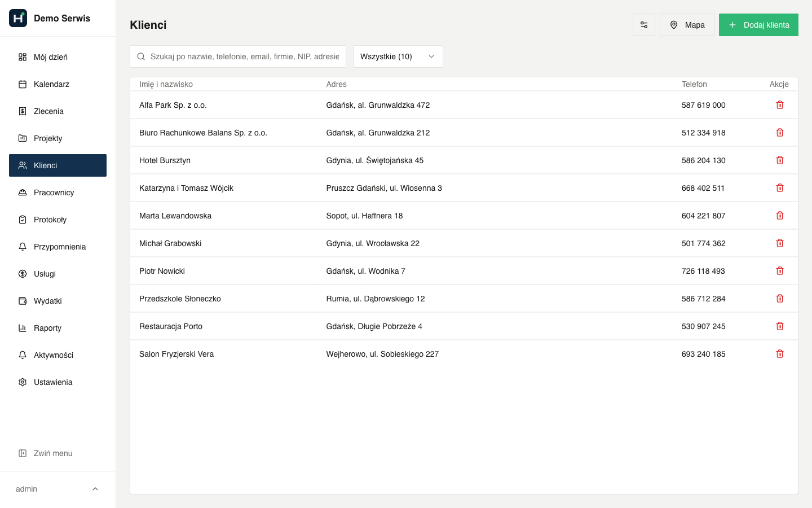This screenshot has width=812, height=508.
Task: Expand the admin user menu chevron
Action: [95, 489]
